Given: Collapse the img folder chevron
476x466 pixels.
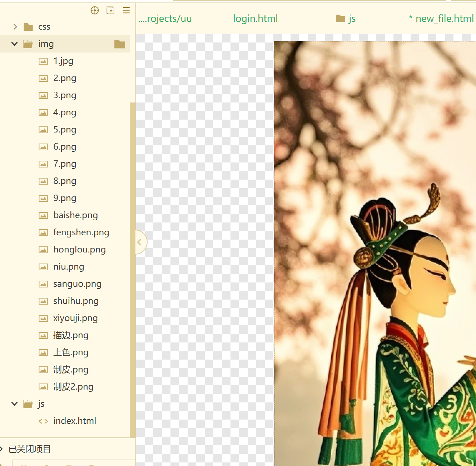Looking at the screenshot, I should point(15,44).
